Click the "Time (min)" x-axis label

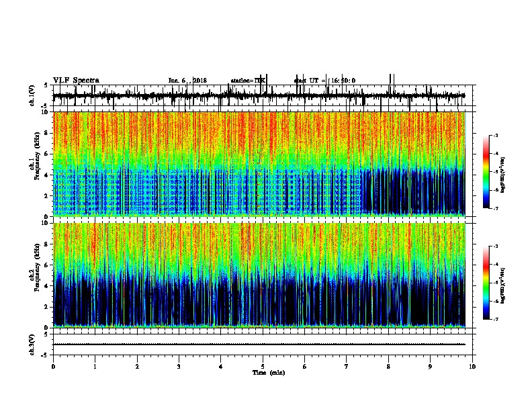269,373
